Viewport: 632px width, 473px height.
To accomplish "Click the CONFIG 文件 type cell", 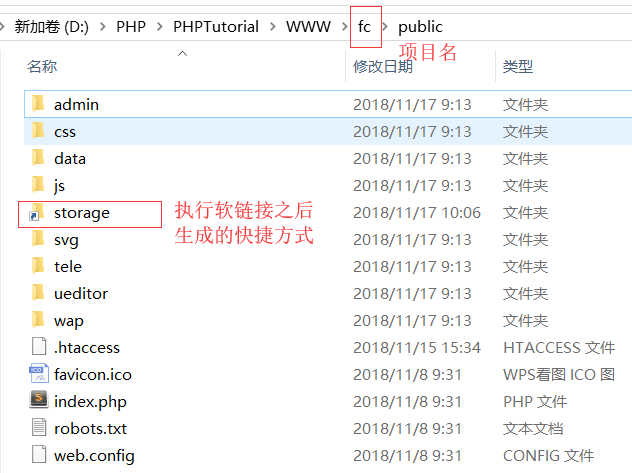I will pyautogui.click(x=549, y=456).
